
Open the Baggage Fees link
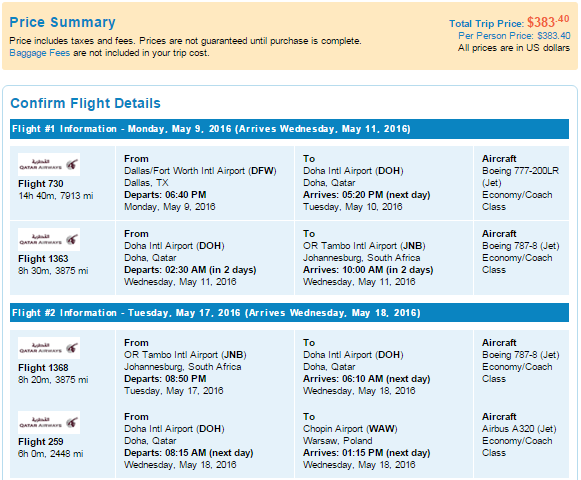(x=40, y=53)
